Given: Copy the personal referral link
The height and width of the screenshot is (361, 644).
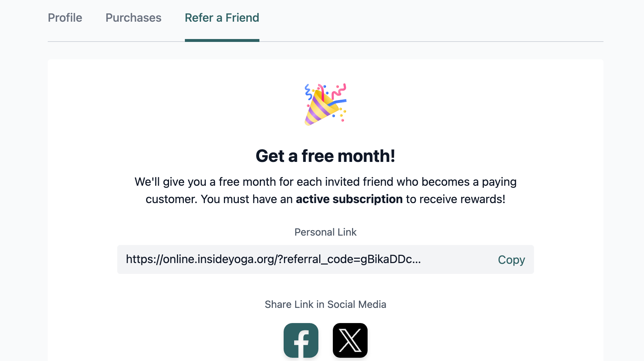Looking at the screenshot, I should coord(511,259).
